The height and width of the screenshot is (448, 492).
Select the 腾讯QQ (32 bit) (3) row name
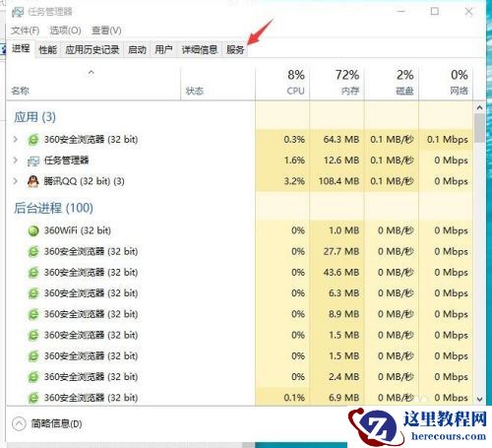click(84, 181)
